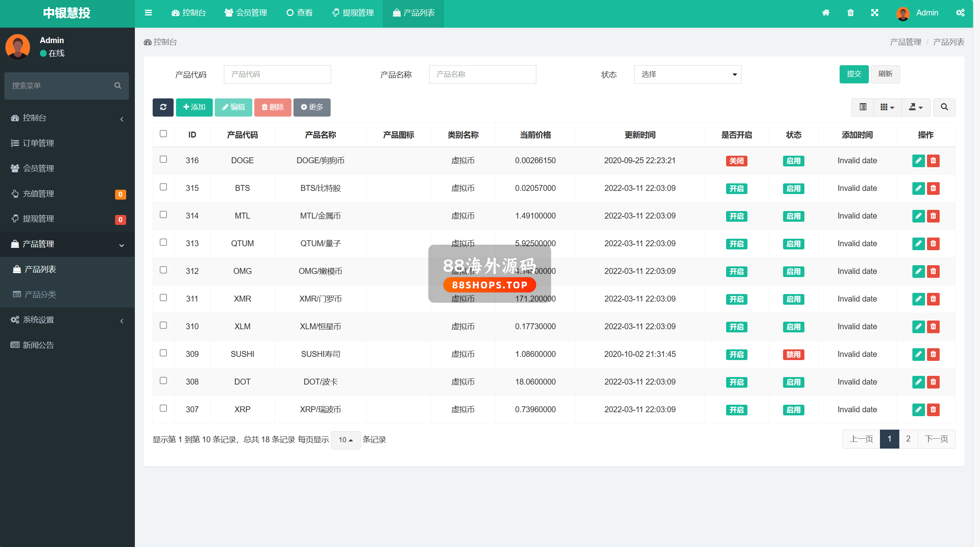Check the checkbox for BTS row
This screenshot has width=980, height=547.
point(163,187)
